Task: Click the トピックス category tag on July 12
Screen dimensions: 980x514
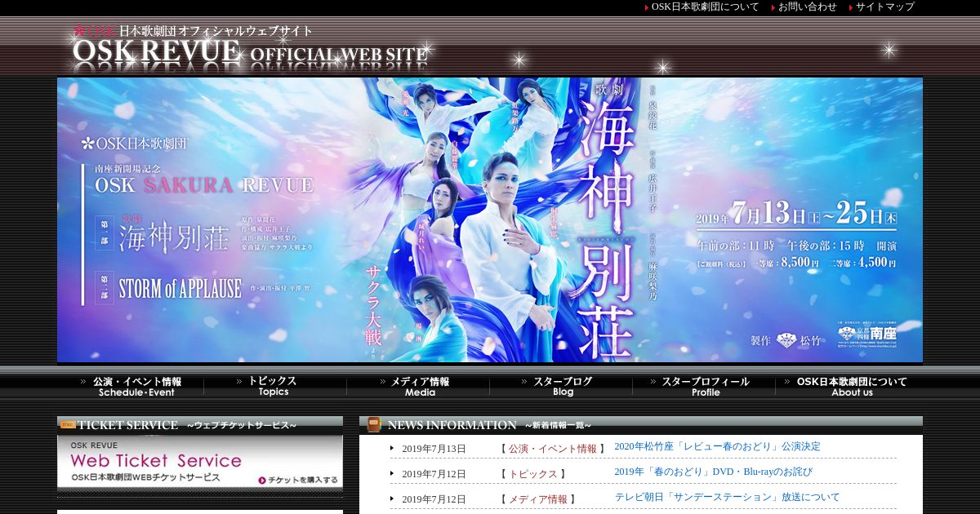Action: (533, 474)
